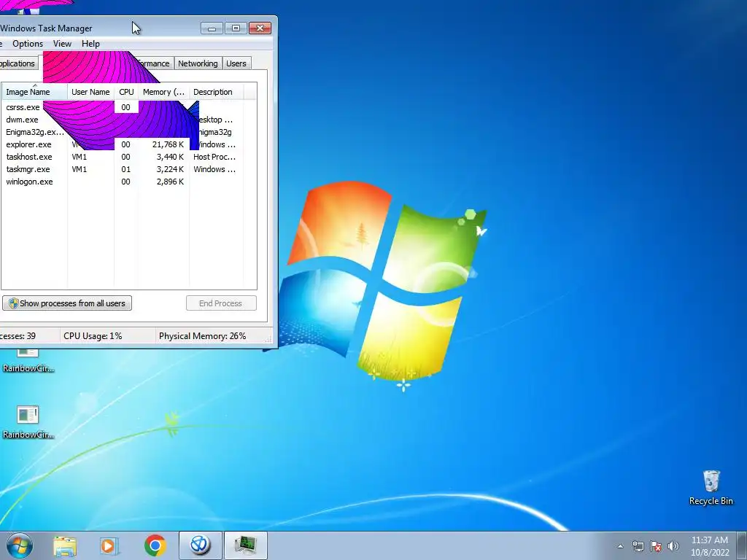747x560 pixels.
Task: Switch to the Applications tab
Action: 18,63
